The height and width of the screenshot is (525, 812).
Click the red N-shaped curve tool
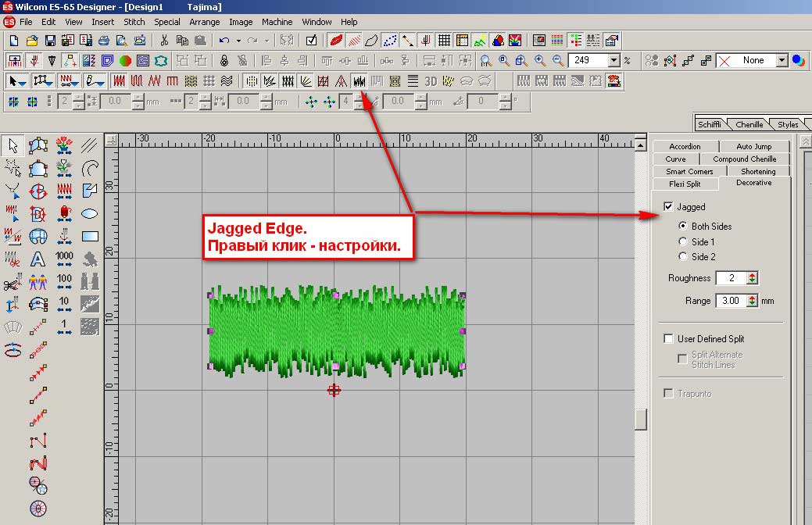click(x=38, y=462)
